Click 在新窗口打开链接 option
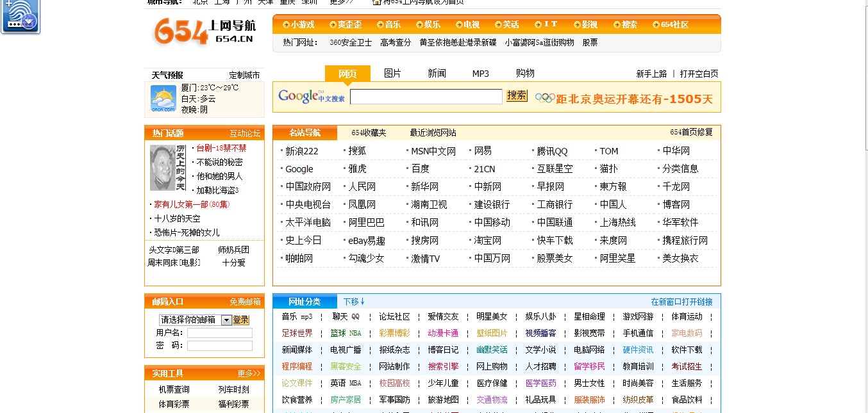Viewport: 868px width, 413px height. point(681,302)
